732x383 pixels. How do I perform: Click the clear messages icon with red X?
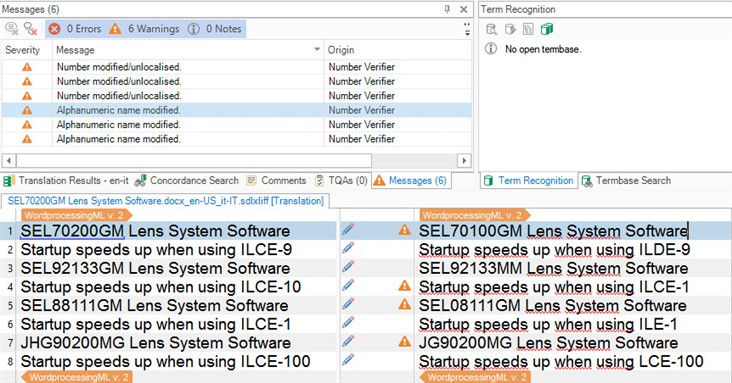click(31, 29)
